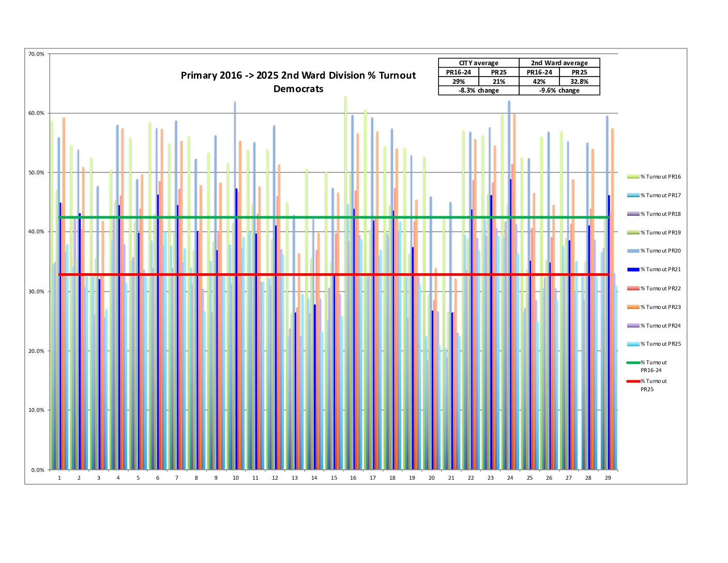Image resolution: width=728 pixels, height=563 pixels.
Task: Click the 2nd Ward average table header
Action: point(559,63)
